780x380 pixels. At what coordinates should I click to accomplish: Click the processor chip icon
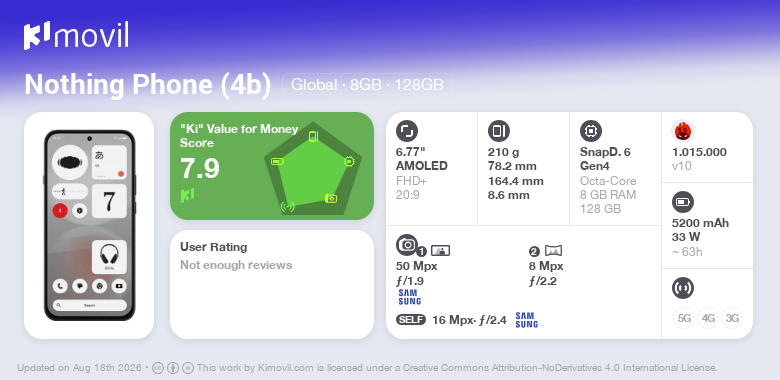pyautogui.click(x=591, y=131)
